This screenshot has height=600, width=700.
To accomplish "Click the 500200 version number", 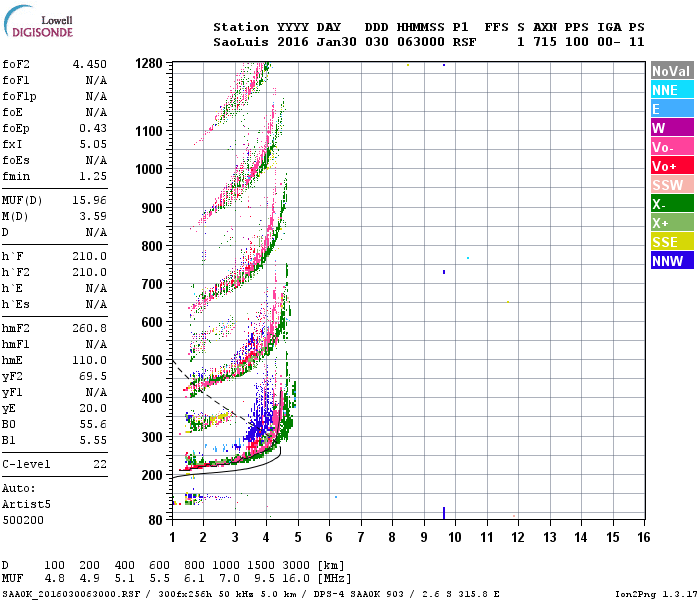I will pos(23,521).
